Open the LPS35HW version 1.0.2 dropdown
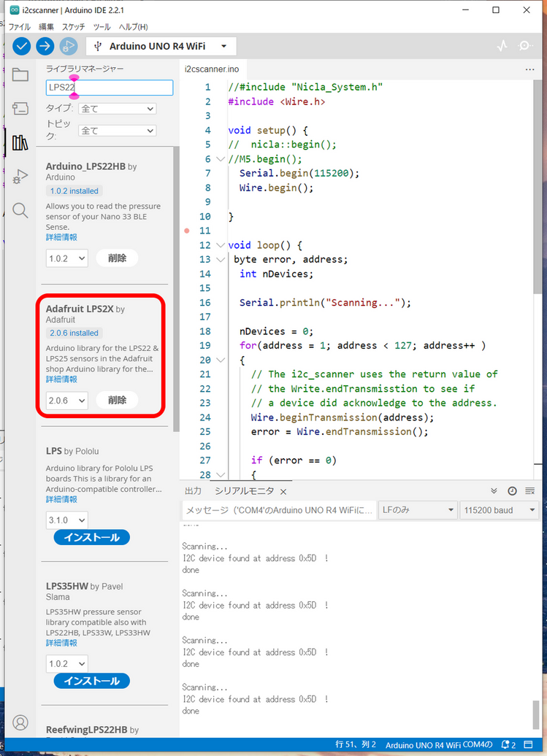The image size is (547, 756). tap(67, 664)
